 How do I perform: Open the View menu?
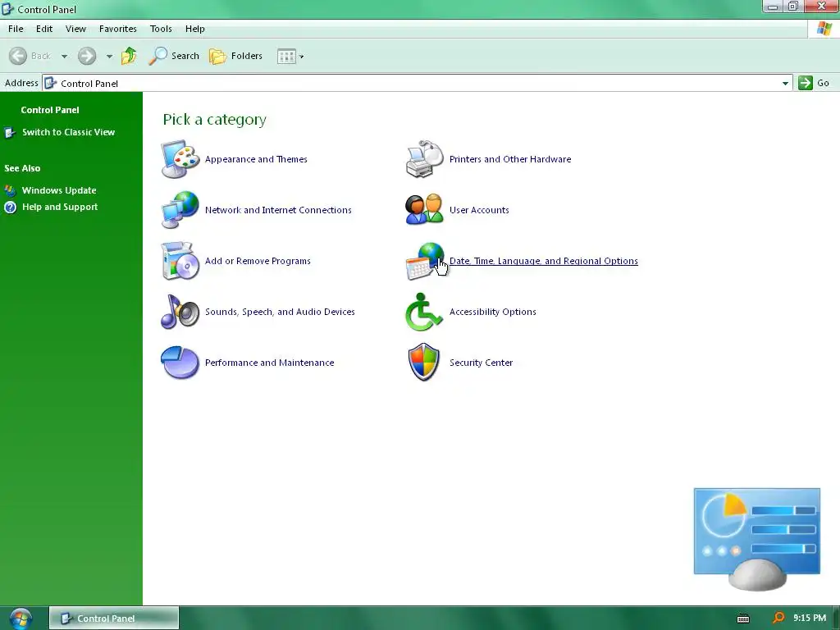[75, 29]
